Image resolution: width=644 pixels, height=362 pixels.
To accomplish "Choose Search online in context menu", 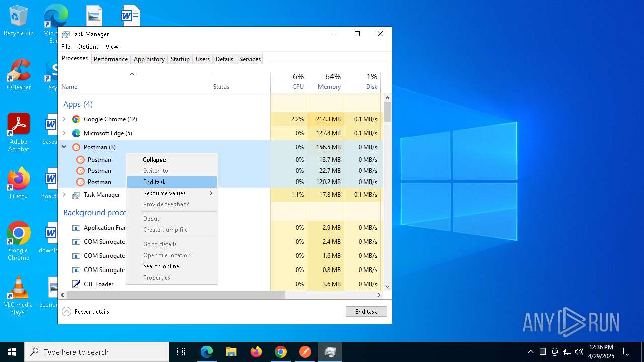I will click(172, 266).
